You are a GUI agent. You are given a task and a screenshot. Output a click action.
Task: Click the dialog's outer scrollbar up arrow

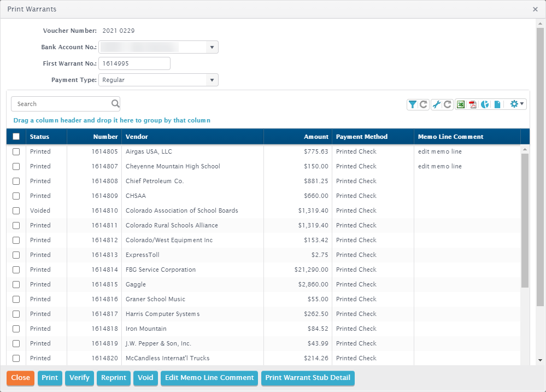(x=540, y=24)
